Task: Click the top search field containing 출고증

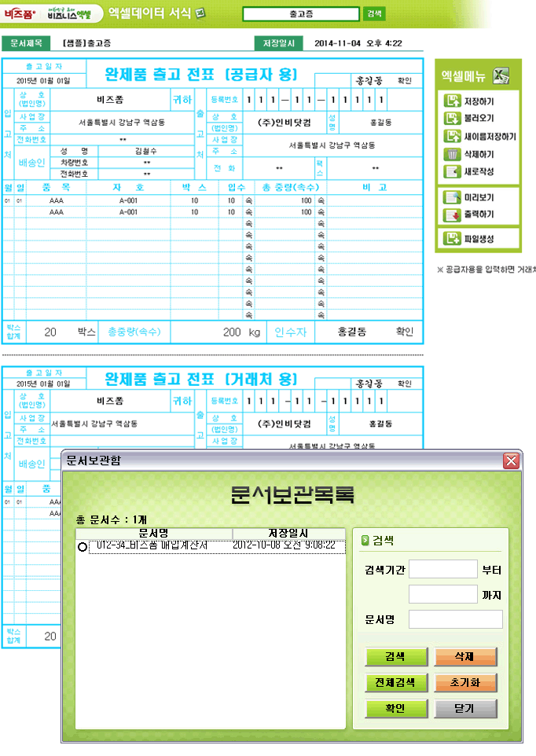Action: [x=301, y=13]
